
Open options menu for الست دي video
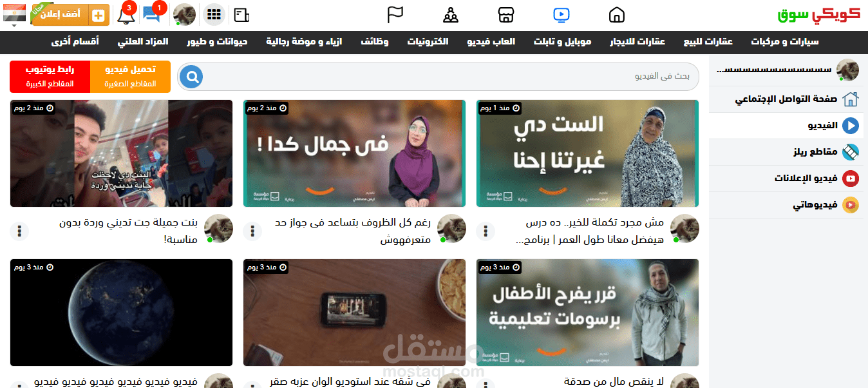click(x=486, y=231)
